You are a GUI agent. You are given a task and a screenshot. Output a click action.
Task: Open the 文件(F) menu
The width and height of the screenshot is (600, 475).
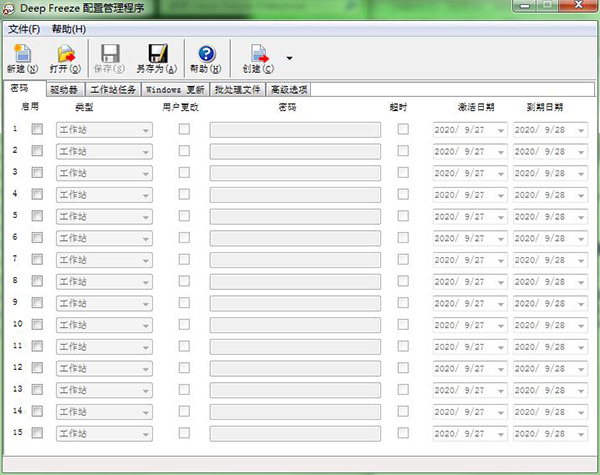point(24,29)
